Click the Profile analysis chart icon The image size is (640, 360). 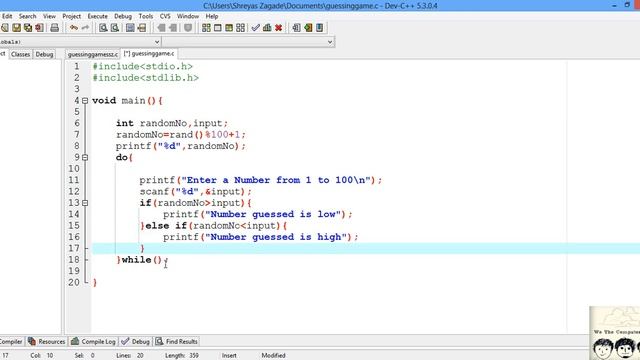pyautogui.click(x=267, y=28)
